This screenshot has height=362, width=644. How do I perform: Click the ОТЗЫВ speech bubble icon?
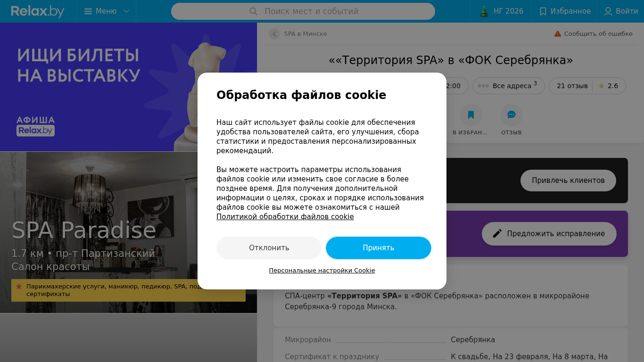pyautogui.click(x=512, y=115)
